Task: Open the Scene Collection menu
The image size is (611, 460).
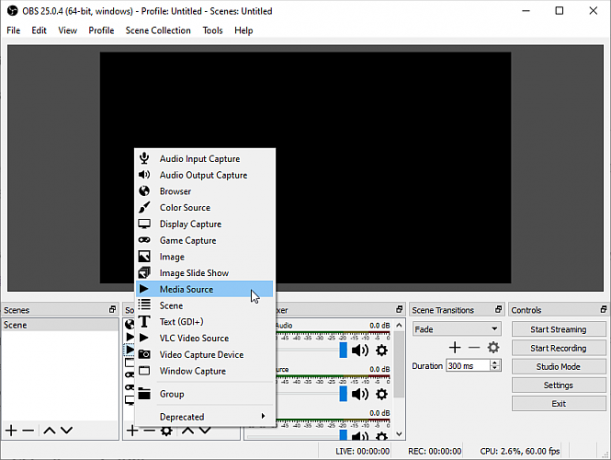Action: point(158,30)
